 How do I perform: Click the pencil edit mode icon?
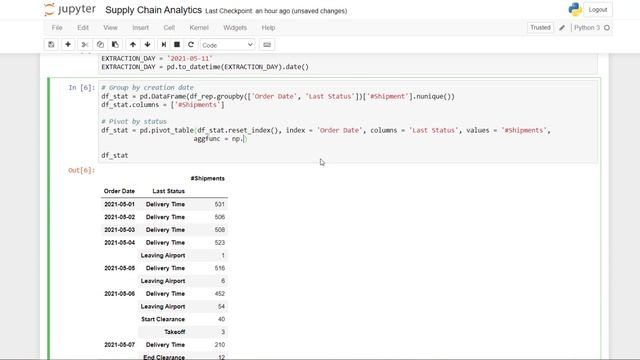coord(562,28)
